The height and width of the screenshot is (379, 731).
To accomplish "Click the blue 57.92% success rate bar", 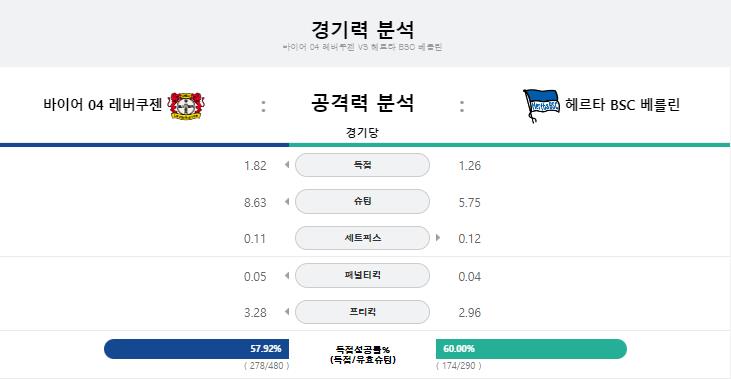I will point(196,349).
